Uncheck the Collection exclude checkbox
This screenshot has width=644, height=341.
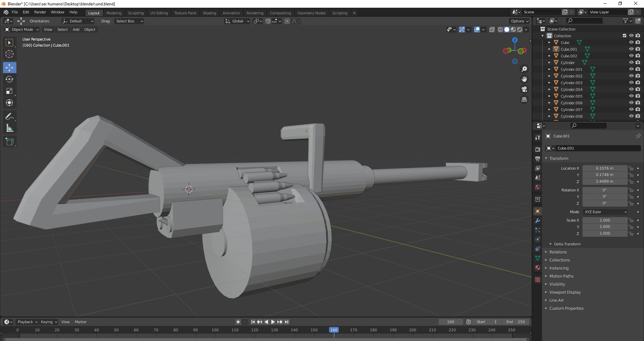coord(624,36)
